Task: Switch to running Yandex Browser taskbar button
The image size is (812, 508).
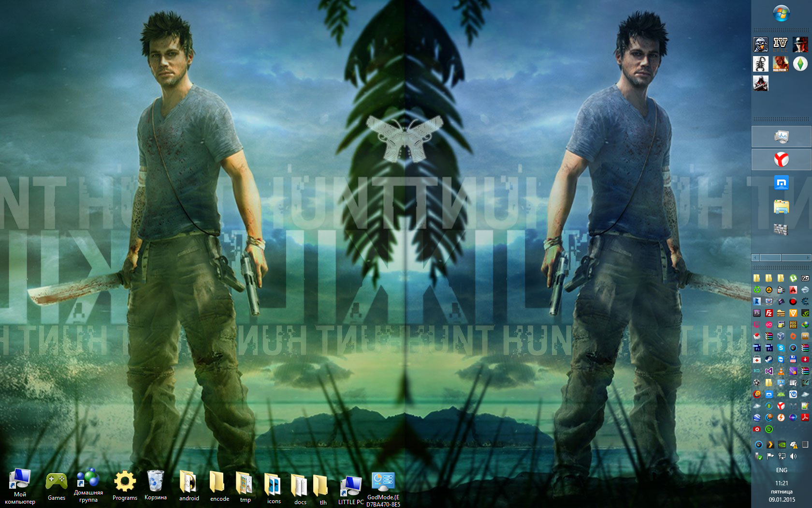Action: [x=782, y=159]
